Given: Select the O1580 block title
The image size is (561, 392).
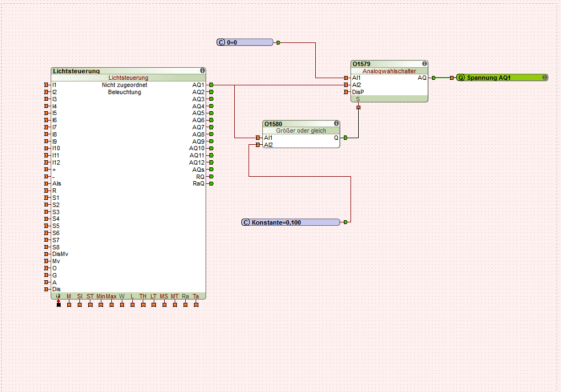Looking at the screenshot, I should tap(273, 124).
